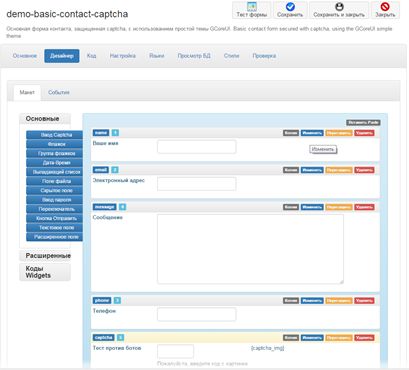
Task: Click the Тест против ботов input field
Action: pos(175,351)
